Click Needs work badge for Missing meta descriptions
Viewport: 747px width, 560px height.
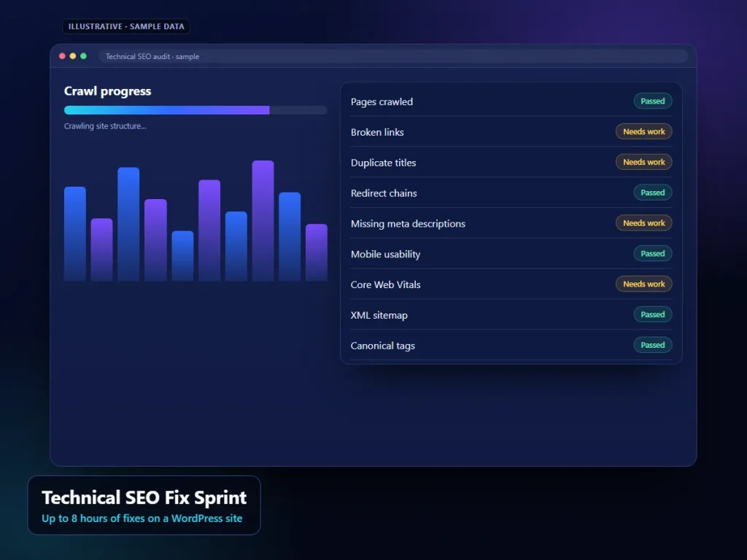pos(644,223)
